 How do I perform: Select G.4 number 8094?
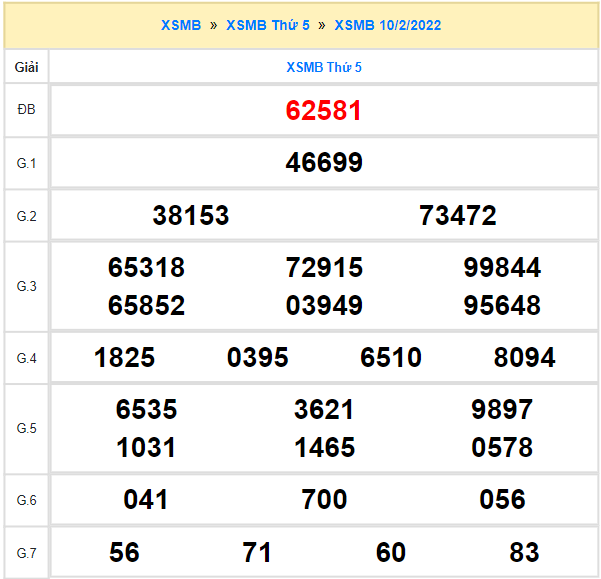524,358
